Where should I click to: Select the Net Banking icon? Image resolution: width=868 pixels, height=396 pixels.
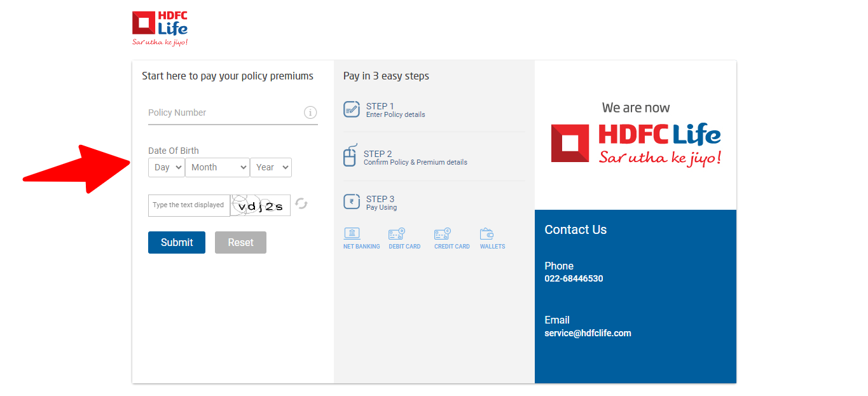pyautogui.click(x=352, y=234)
